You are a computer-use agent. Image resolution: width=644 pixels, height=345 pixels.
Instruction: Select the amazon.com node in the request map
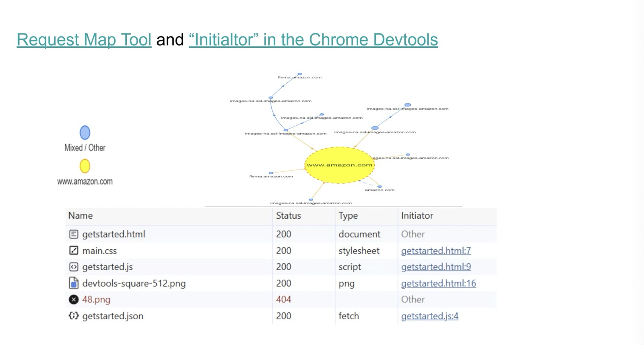(380, 187)
